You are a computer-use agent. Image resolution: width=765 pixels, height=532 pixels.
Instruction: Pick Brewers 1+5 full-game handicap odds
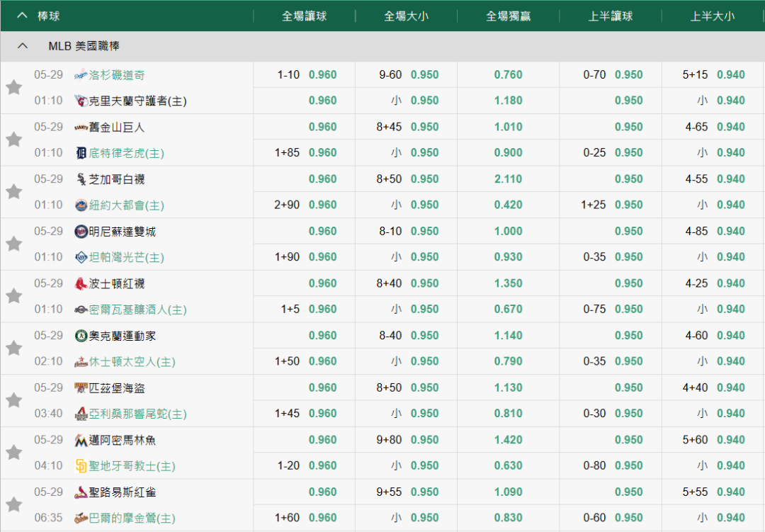(322, 310)
